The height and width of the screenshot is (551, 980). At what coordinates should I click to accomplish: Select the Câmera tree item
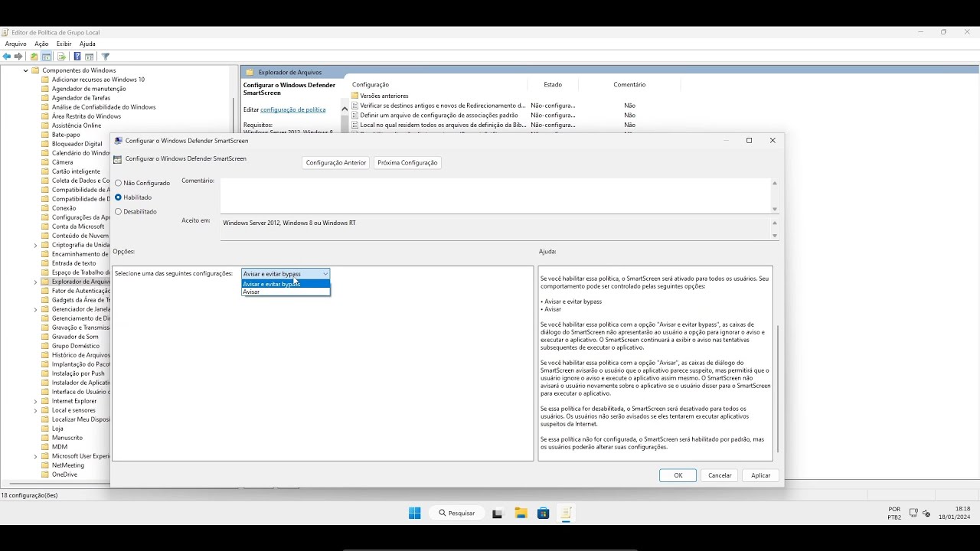tap(63, 162)
